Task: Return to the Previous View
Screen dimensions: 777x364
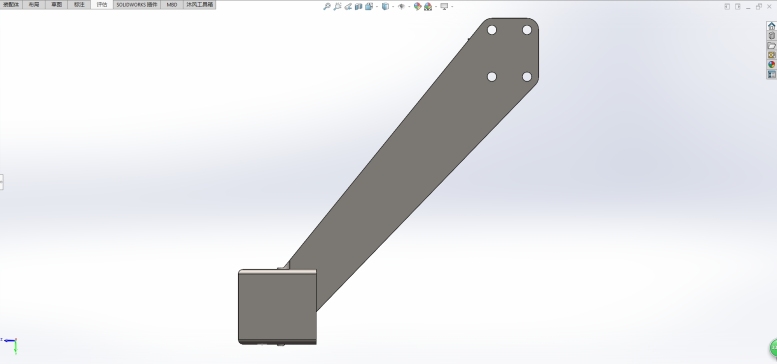Action: tap(348, 6)
